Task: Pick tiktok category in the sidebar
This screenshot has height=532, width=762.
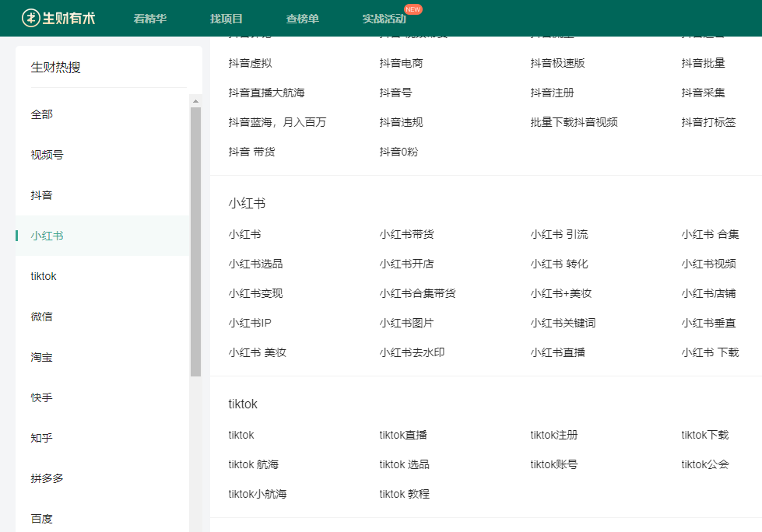Action: [x=44, y=276]
